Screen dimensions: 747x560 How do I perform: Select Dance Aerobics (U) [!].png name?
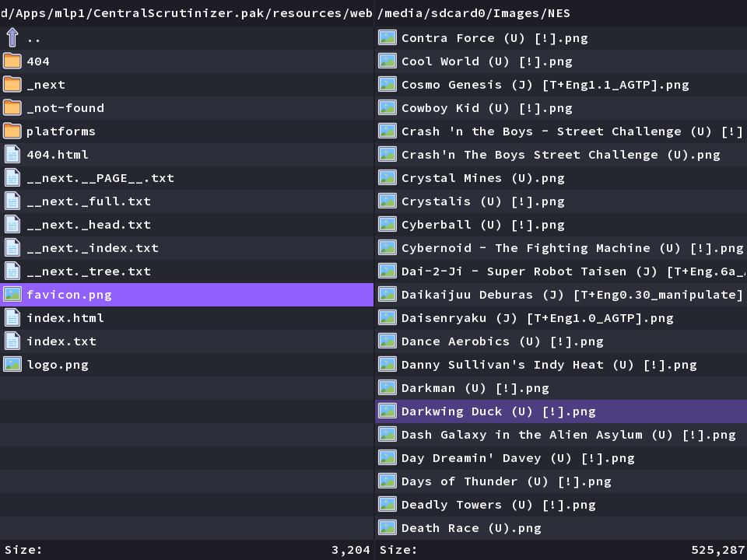[x=502, y=341]
